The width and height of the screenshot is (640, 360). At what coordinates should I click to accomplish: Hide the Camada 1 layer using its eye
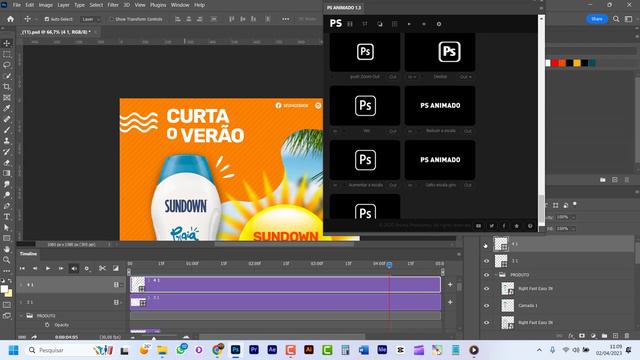[x=486, y=305]
